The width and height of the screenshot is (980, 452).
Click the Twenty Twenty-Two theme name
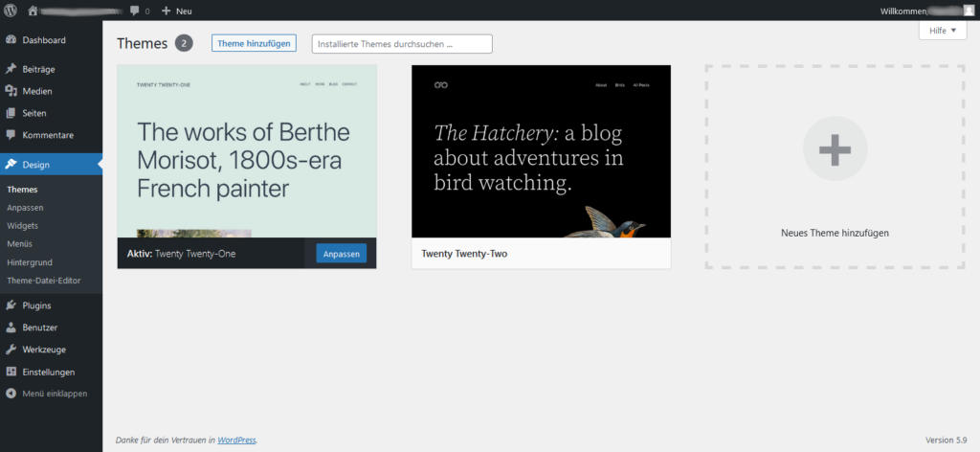coord(464,254)
